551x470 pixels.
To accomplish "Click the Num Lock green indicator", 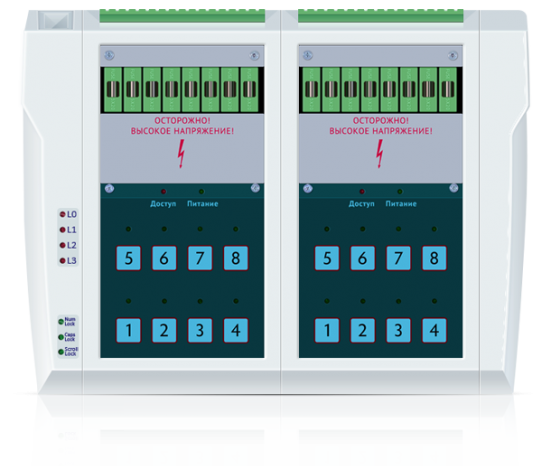I will (61, 322).
